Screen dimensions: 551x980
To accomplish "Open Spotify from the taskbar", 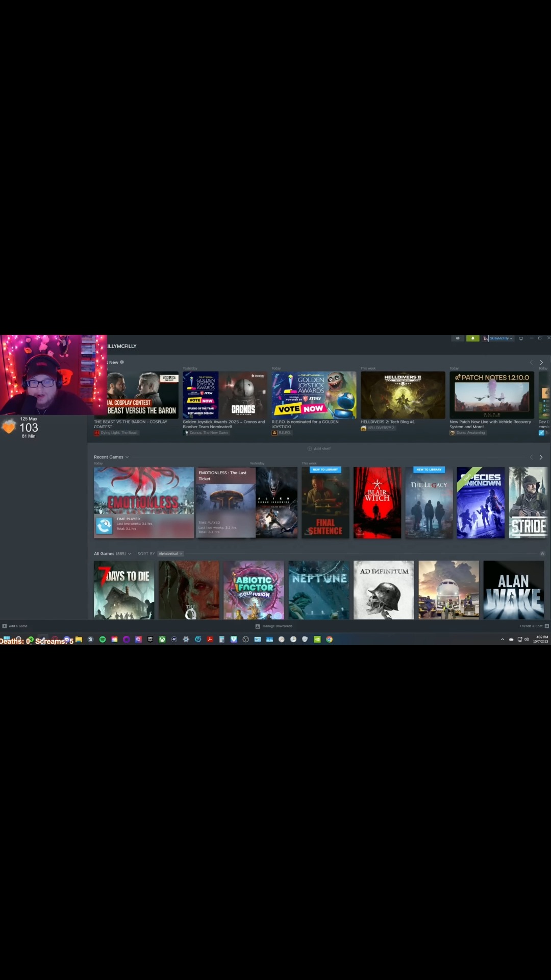I will pos(103,639).
